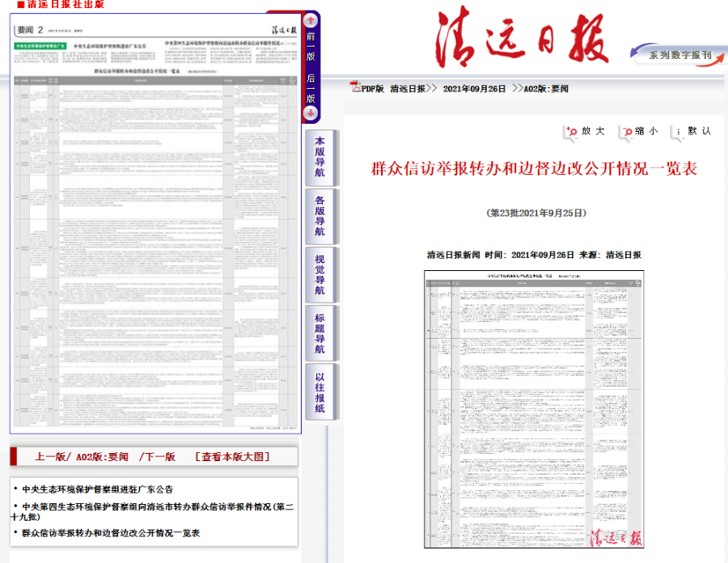Open article 群众信访举报转办和边督边改公开情况一览表 in list
Viewport: 728px width, 563px height.
coord(111,533)
